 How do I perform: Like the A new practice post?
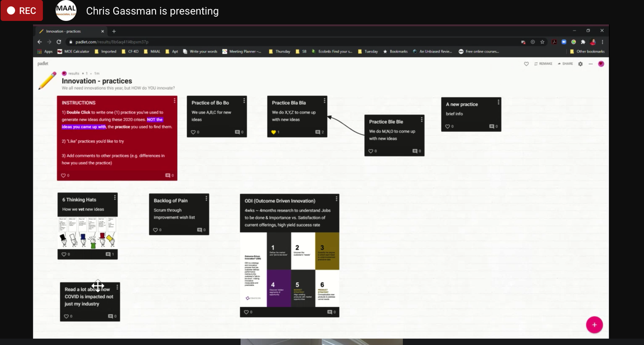[449, 126]
